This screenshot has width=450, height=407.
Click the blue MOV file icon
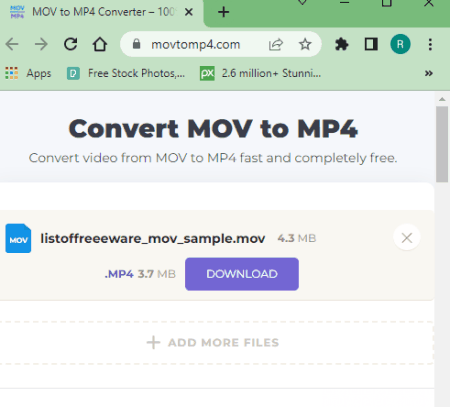(x=18, y=238)
